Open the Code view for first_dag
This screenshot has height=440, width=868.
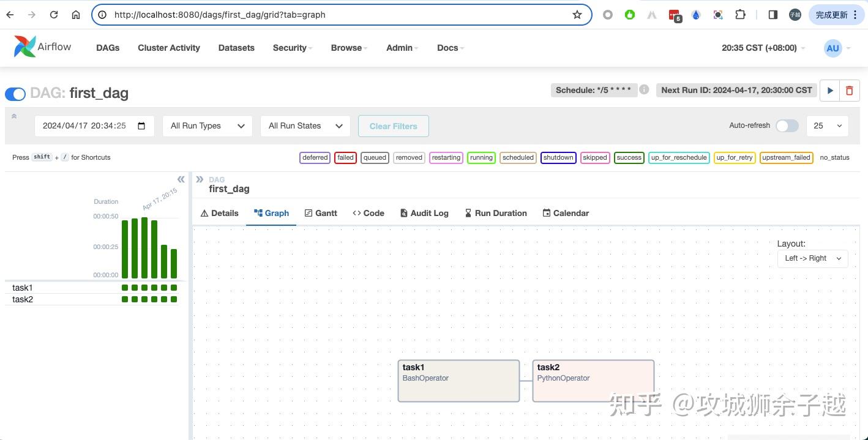click(x=368, y=213)
